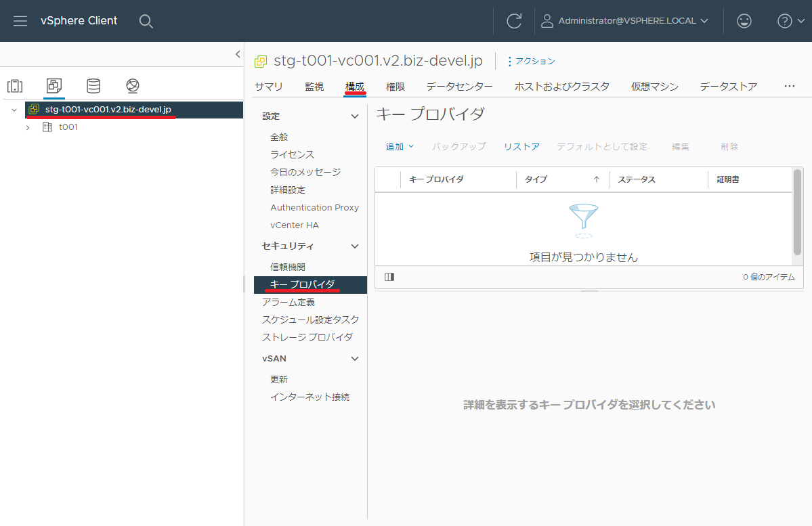Open the feedback smiley icon
The width and height of the screenshot is (812, 526).
click(744, 21)
